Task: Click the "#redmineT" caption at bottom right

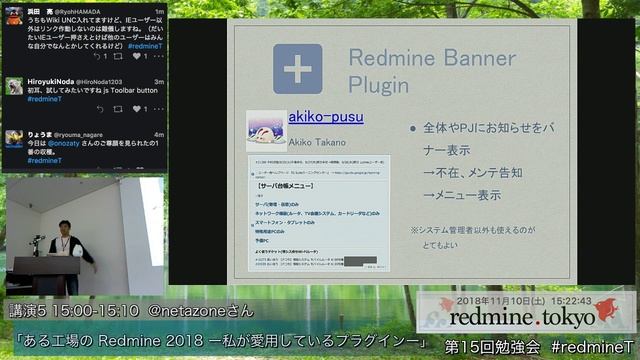Action: coord(592,347)
